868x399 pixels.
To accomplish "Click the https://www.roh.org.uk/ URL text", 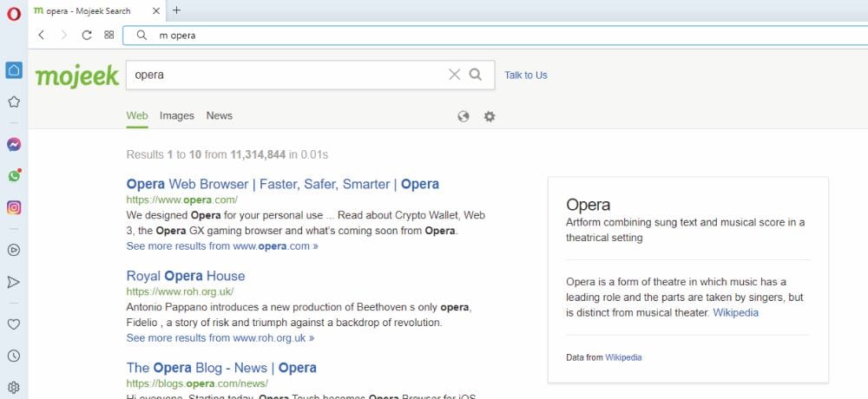I will 180,291.
